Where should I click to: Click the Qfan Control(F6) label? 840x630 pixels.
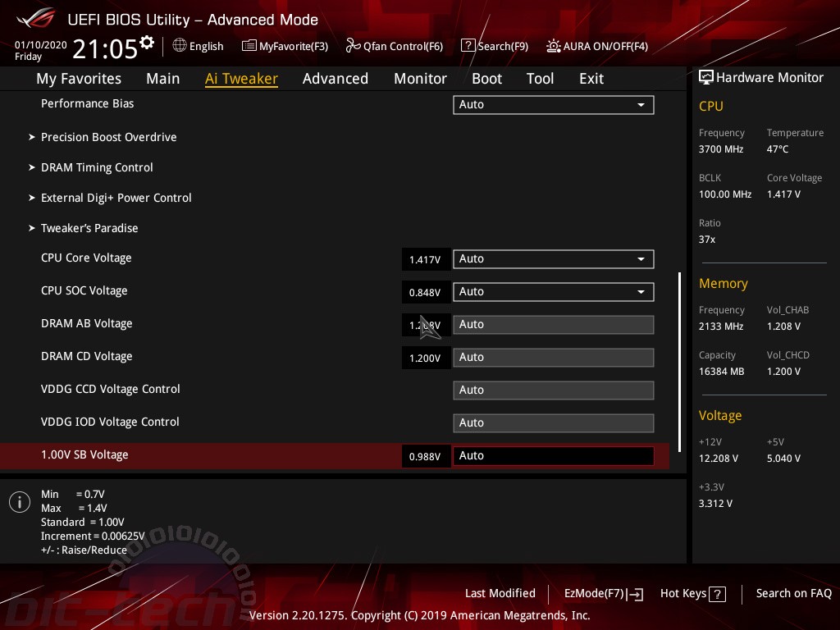[x=403, y=47]
